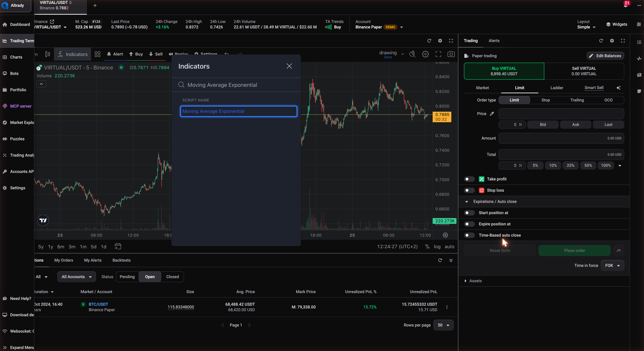Enter fullscreen mode on TradingView chart toolbar
644x351 pixels.
click(438, 54)
